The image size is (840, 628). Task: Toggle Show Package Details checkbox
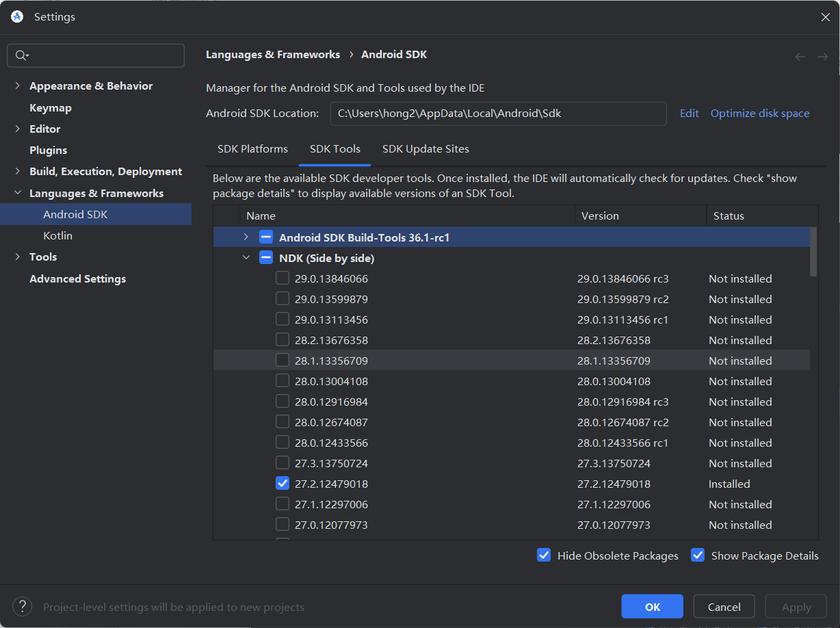[698, 555]
